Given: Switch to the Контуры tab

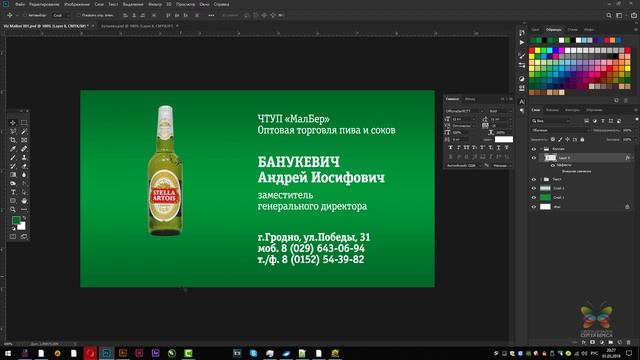Looking at the screenshot, I should pyautogui.click(x=572, y=110).
